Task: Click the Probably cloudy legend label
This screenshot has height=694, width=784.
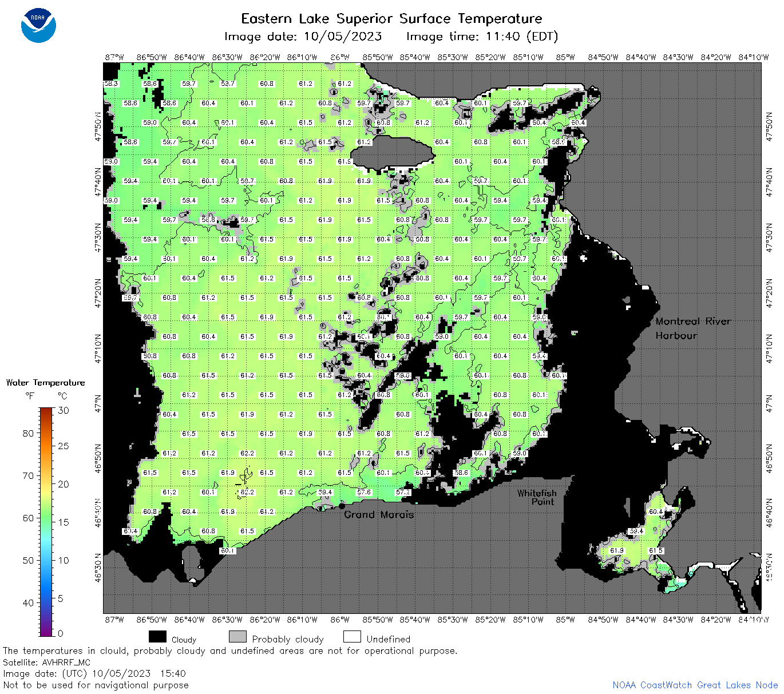Action: pos(288,639)
